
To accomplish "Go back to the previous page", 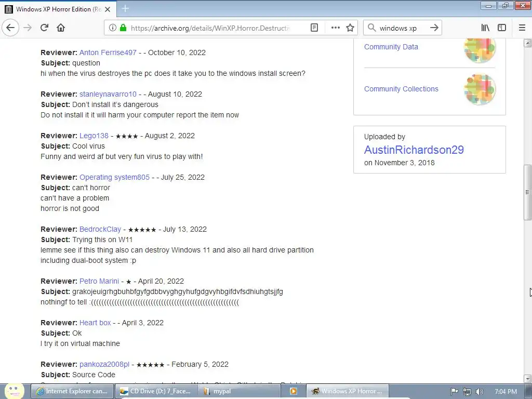I will tap(10, 28).
